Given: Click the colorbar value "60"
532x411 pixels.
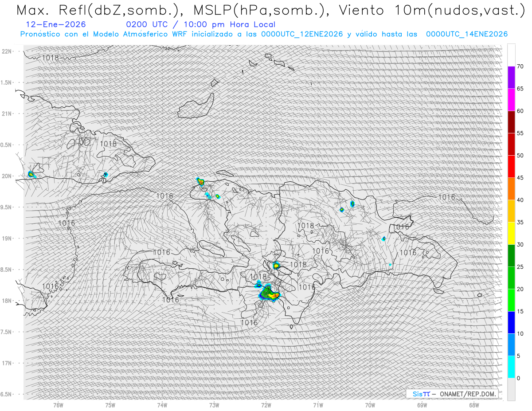Looking at the screenshot, I should [x=520, y=111].
